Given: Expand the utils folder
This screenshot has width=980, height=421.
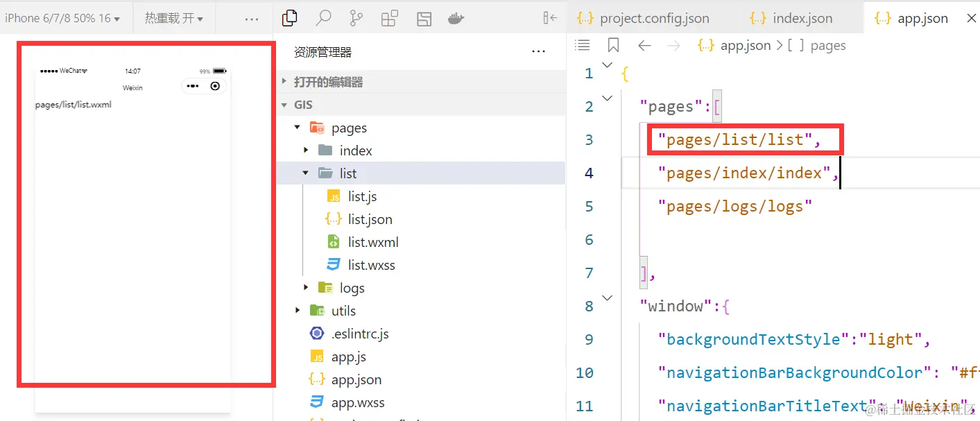Looking at the screenshot, I should click(298, 311).
